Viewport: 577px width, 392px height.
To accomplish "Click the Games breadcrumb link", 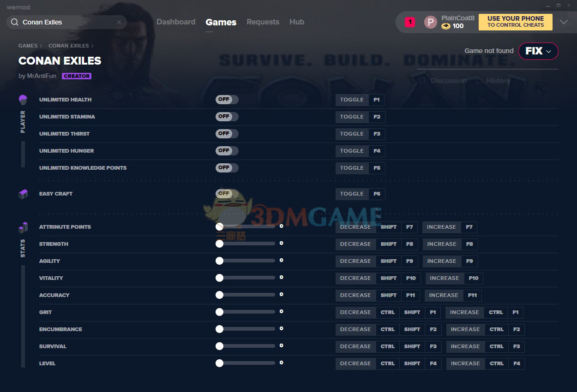I will [28, 46].
